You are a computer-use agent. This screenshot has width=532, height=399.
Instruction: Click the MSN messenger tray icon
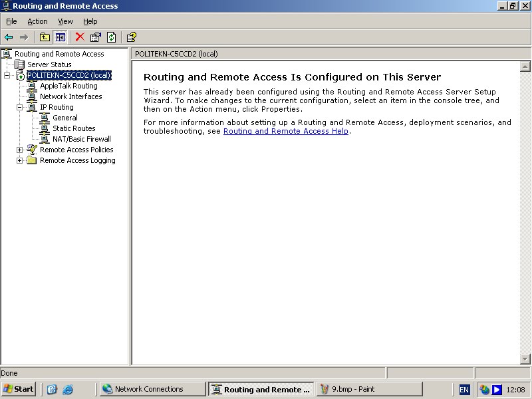click(x=484, y=389)
